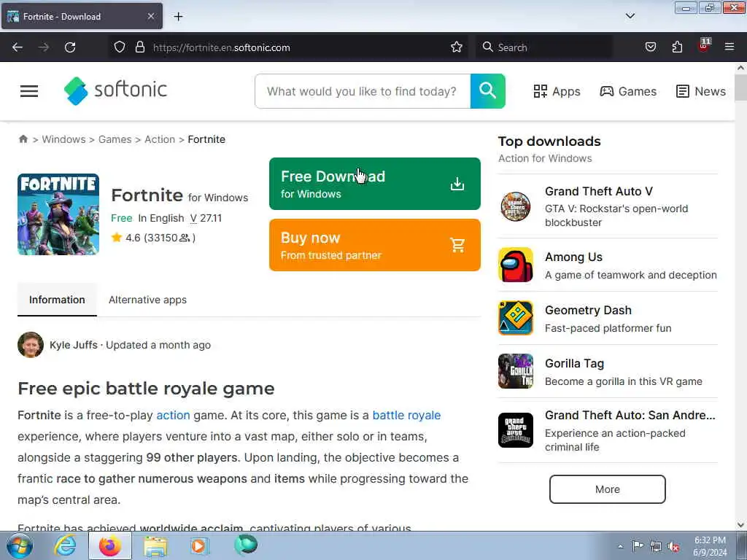Go to the Games breadcrumb link
The image size is (747, 560).
115,139
